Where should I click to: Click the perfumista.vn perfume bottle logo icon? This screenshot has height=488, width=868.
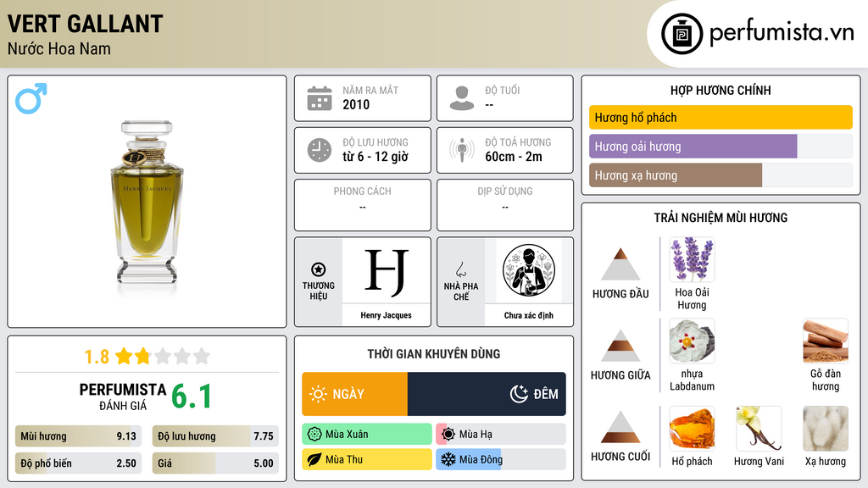pyautogui.click(x=682, y=34)
